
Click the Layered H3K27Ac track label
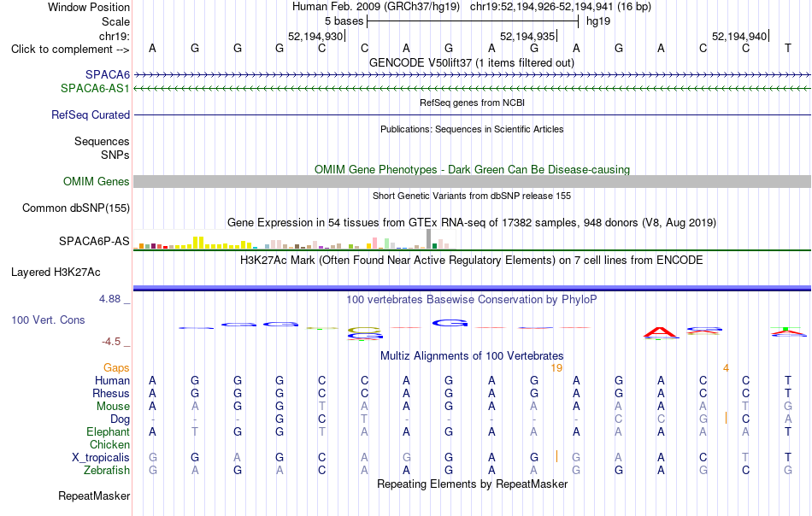[56, 273]
